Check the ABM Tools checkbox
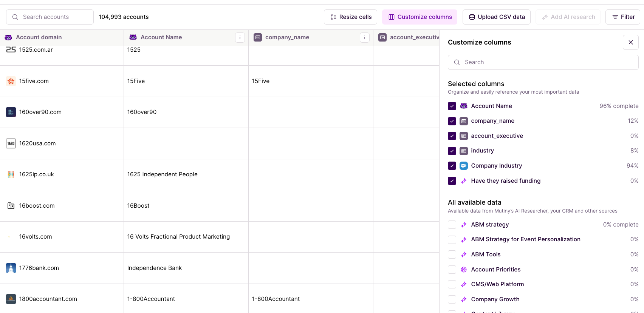 (x=452, y=254)
